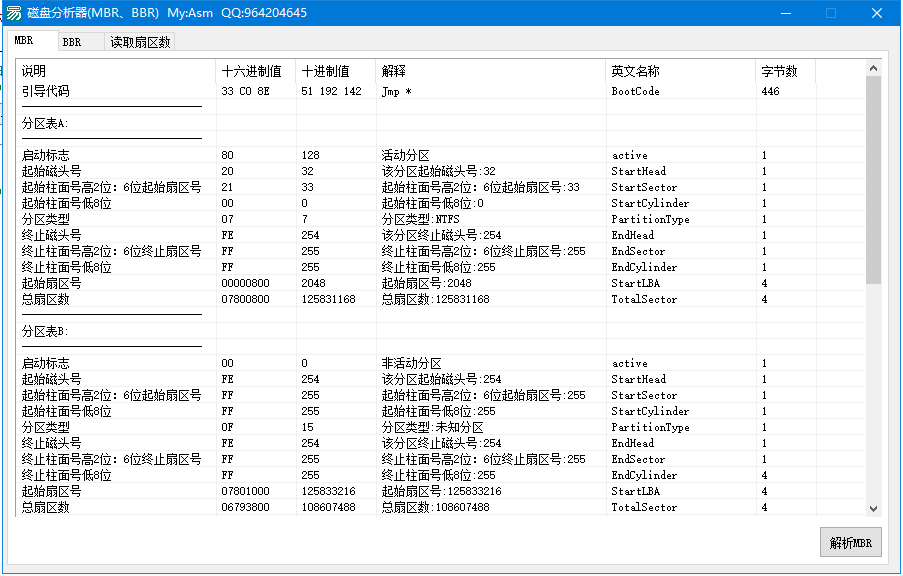Click the 446 byte count cell
903x576 pixels.
[x=770, y=91]
